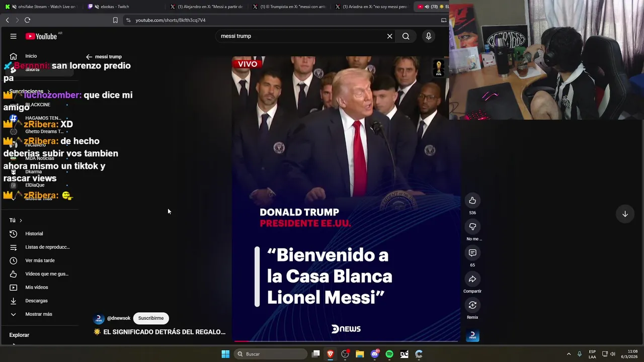The width and height of the screenshot is (644, 362).
Task: Expand Mostrar más under subscriptions
Action: point(39,199)
